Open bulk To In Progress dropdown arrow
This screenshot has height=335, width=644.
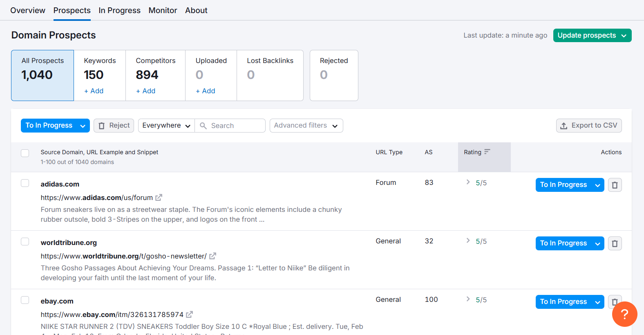click(83, 126)
